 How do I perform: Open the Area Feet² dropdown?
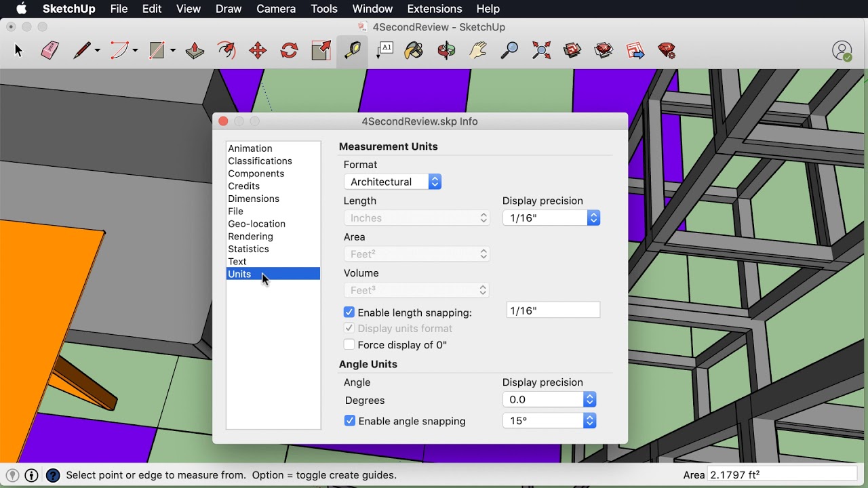click(x=417, y=254)
